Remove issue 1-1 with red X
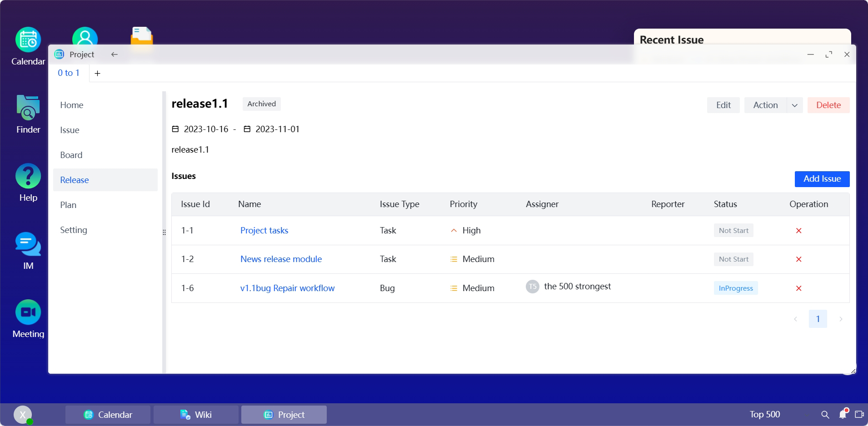The image size is (868, 426). [798, 231]
